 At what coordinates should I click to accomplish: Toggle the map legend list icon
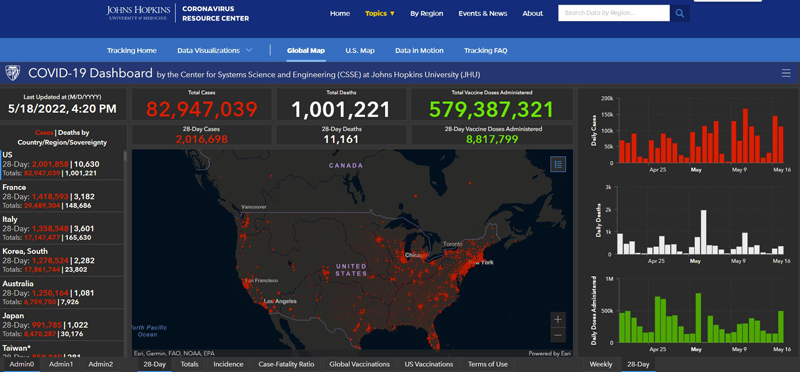[x=558, y=164]
